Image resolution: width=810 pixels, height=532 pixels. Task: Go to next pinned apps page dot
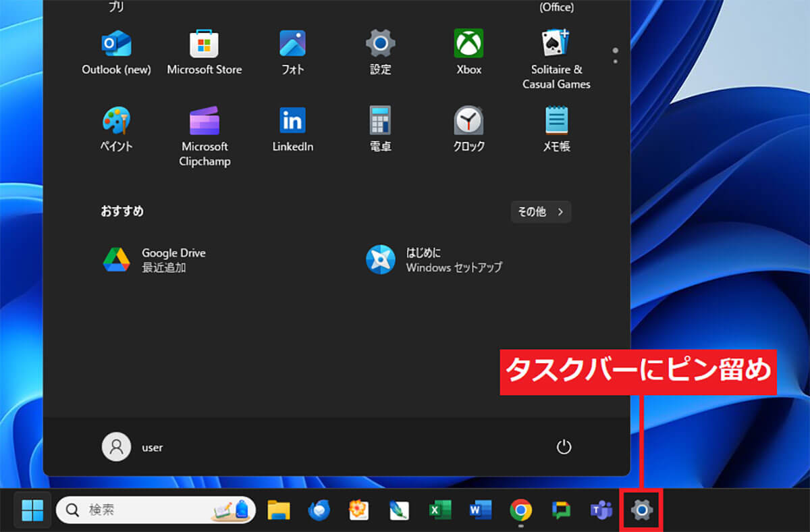coord(615,61)
